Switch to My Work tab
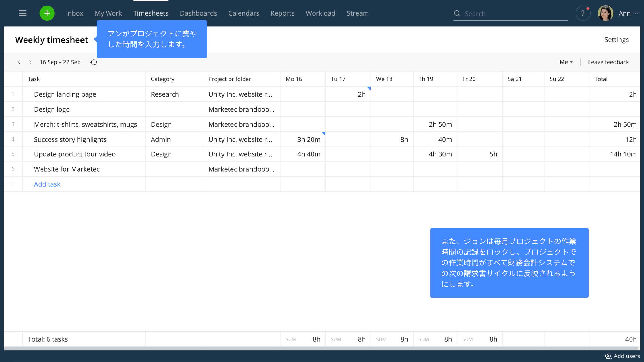The image size is (644, 362). click(x=108, y=13)
